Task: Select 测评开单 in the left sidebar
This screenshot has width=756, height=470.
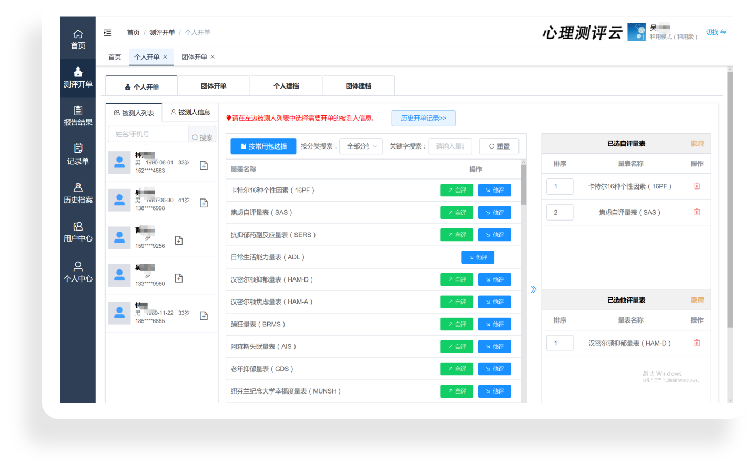Action: [x=78, y=78]
